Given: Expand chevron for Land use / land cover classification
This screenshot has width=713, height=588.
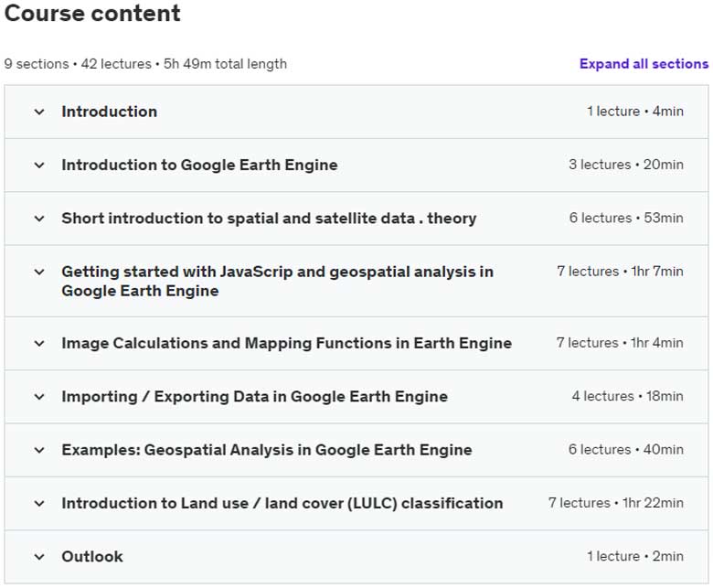Looking at the screenshot, I should point(39,504).
